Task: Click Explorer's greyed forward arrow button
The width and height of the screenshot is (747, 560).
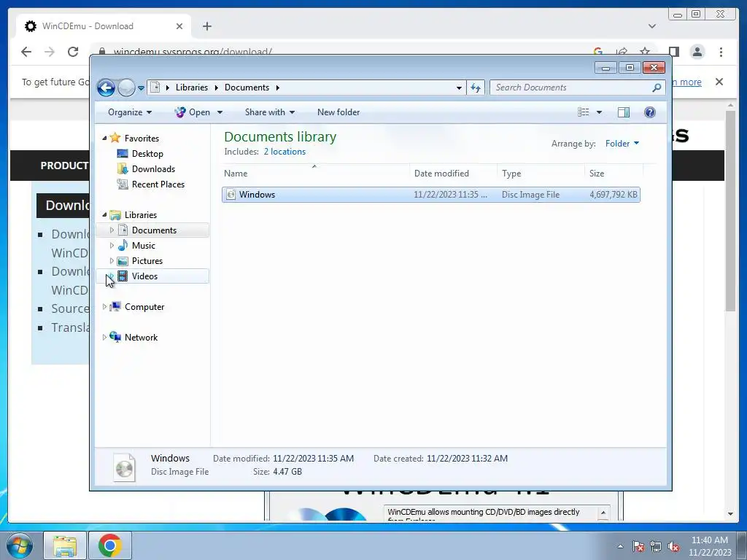Action: point(126,87)
